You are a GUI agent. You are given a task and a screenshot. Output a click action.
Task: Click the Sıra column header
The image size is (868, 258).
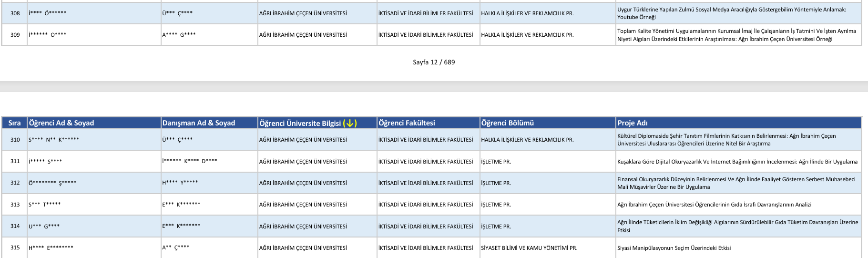point(14,123)
